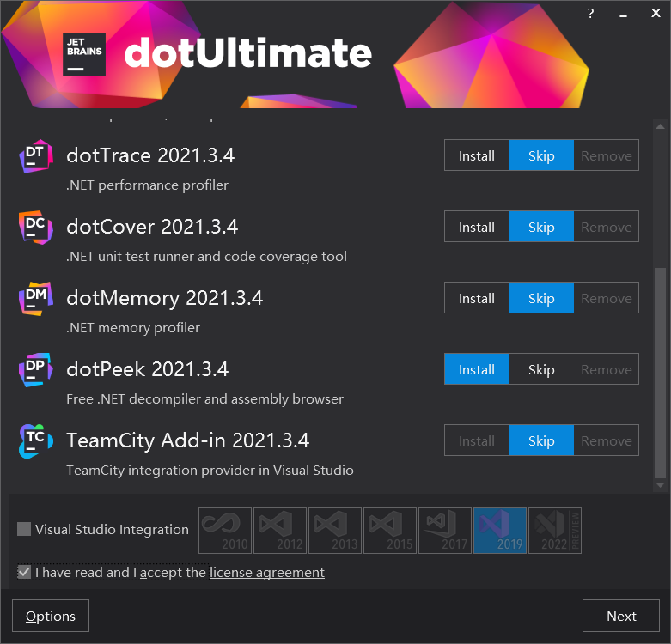Click the JetBrains logo
671x644 pixels.
[x=84, y=54]
